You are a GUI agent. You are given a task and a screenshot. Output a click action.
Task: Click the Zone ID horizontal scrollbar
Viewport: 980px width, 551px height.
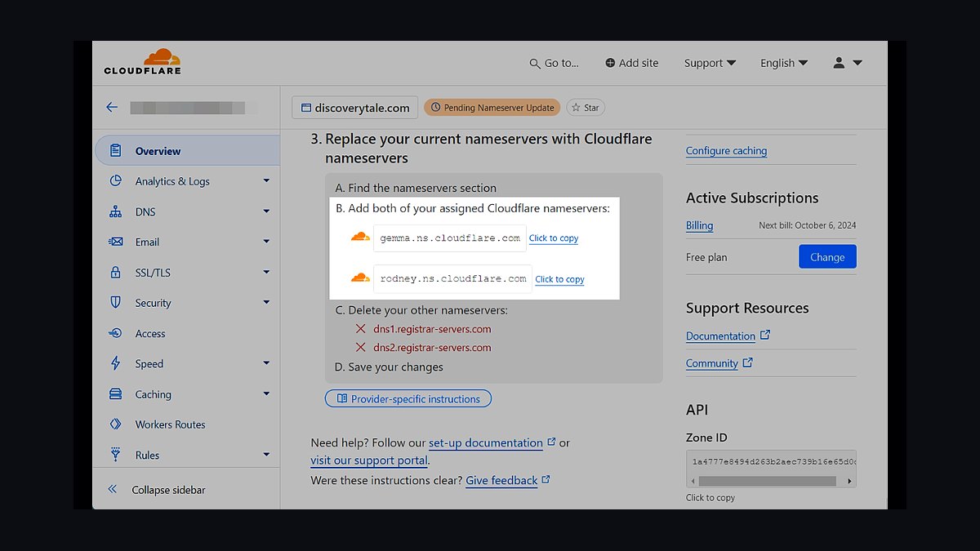[767, 482]
